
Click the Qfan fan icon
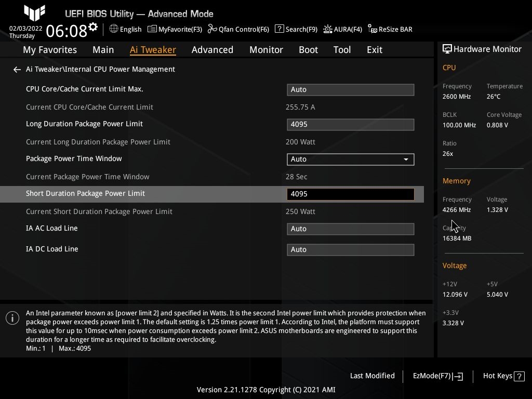coord(212,29)
